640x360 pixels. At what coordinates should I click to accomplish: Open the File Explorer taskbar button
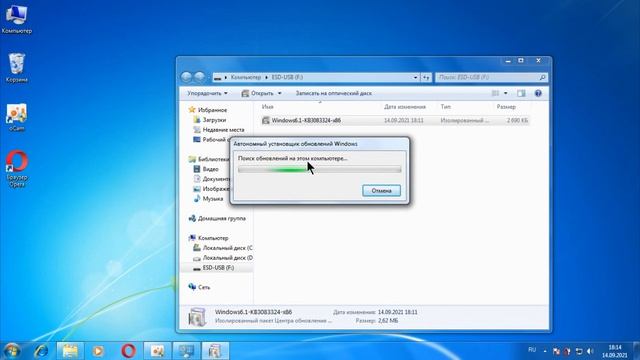(70, 351)
